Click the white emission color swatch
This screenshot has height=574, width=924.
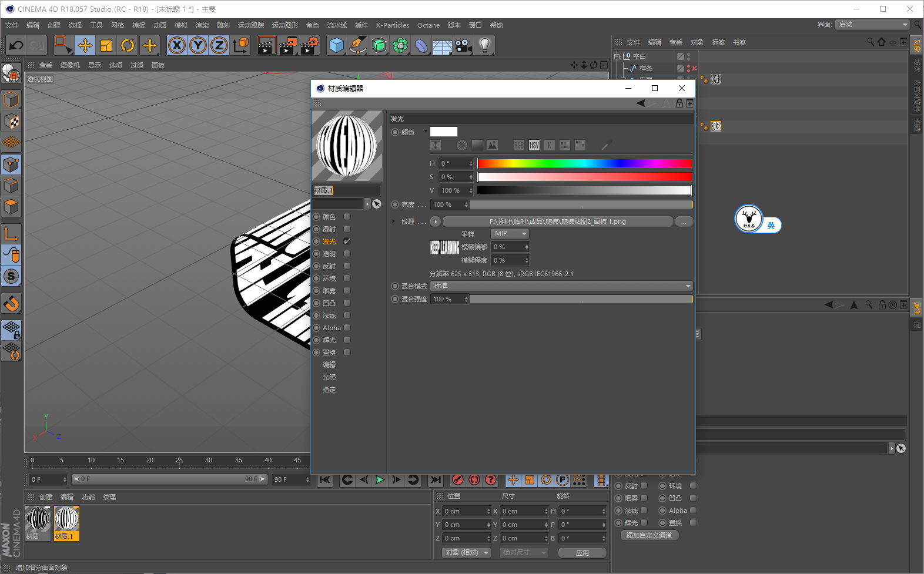click(x=444, y=132)
